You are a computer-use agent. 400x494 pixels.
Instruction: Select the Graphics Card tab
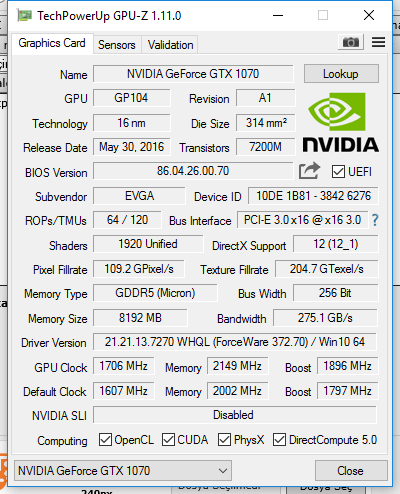[52, 43]
